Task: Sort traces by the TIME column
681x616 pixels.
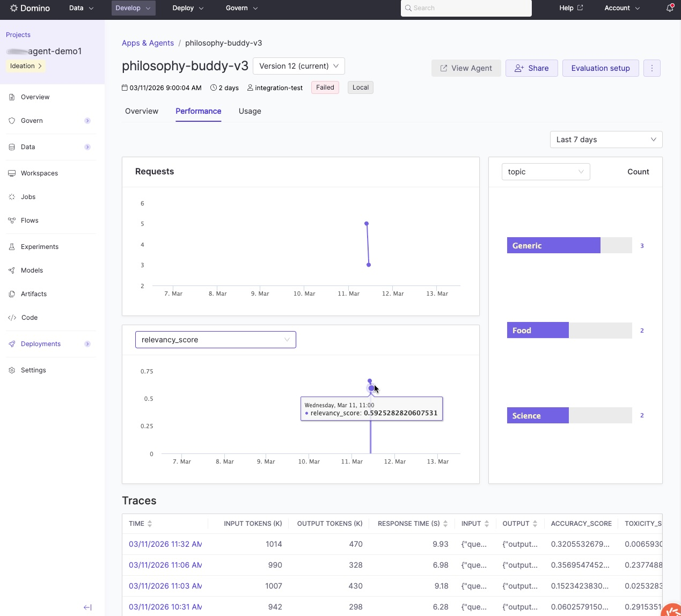Action: point(150,524)
